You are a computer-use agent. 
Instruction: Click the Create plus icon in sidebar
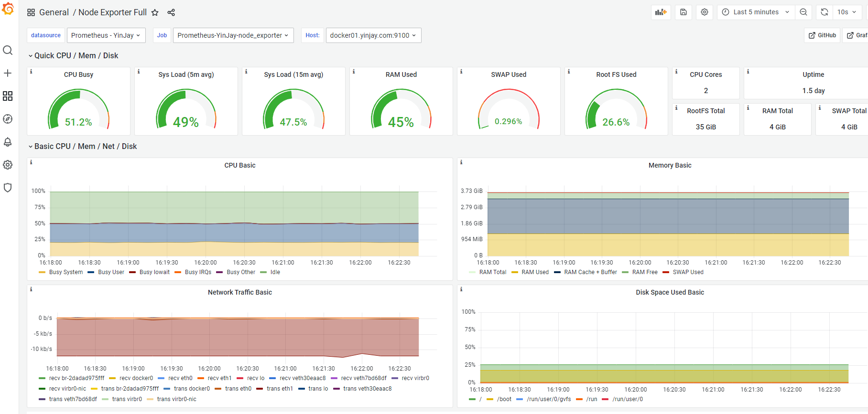click(x=8, y=73)
